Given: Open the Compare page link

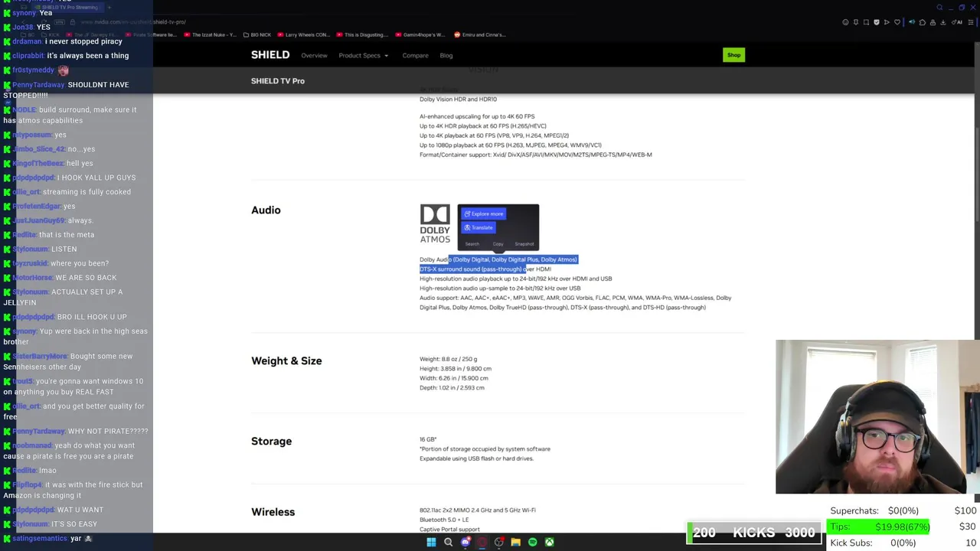Looking at the screenshot, I should (416, 56).
